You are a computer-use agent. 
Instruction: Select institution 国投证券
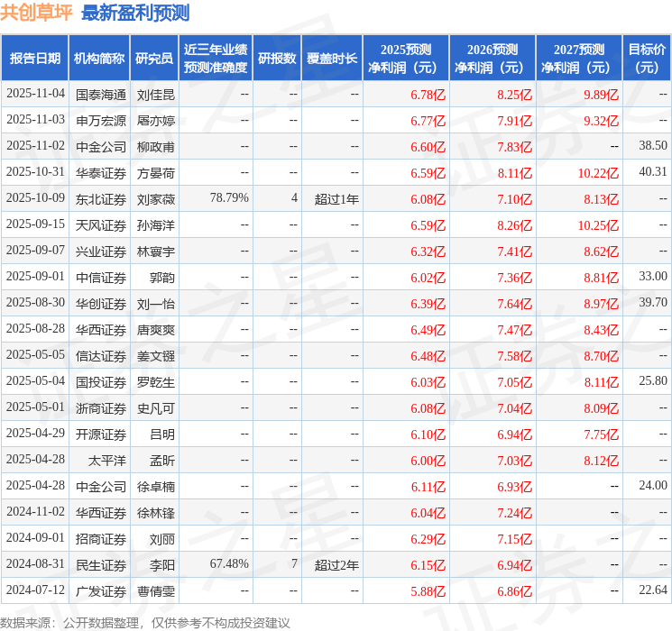[x=101, y=382]
